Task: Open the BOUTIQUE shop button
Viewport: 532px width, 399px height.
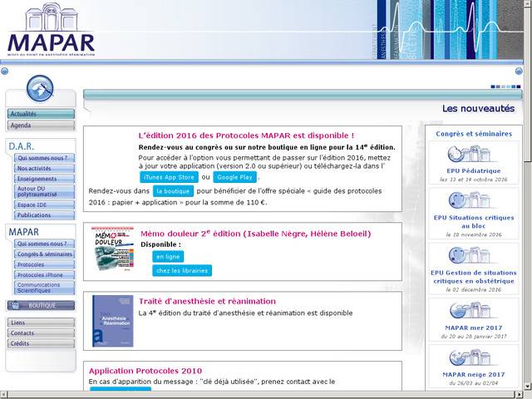Action: [41, 306]
